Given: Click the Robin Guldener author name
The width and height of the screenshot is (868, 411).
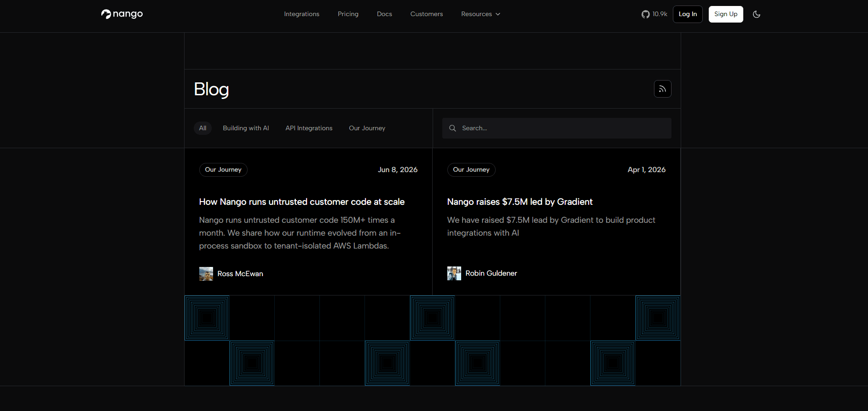Looking at the screenshot, I should (x=491, y=273).
